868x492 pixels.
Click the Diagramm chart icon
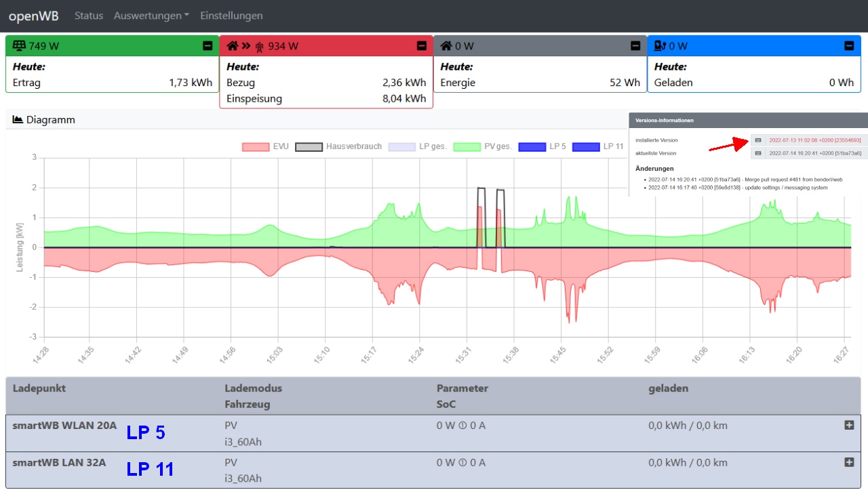click(18, 120)
